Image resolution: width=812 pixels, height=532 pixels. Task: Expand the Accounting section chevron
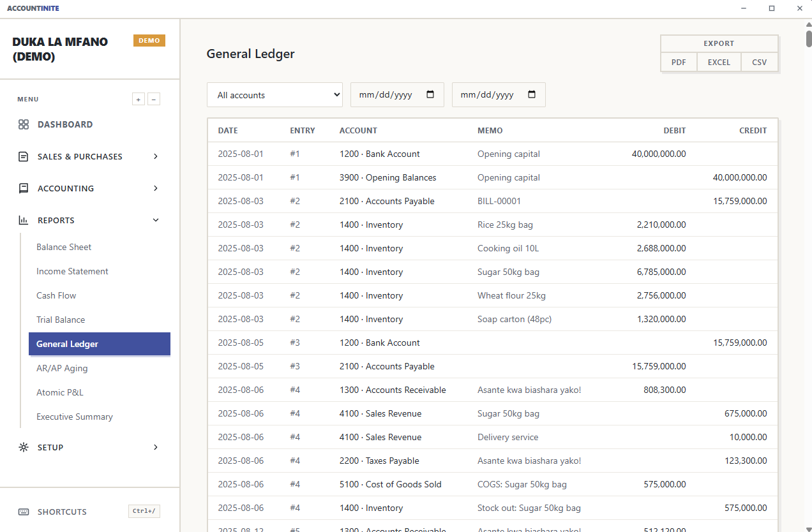[156, 188]
